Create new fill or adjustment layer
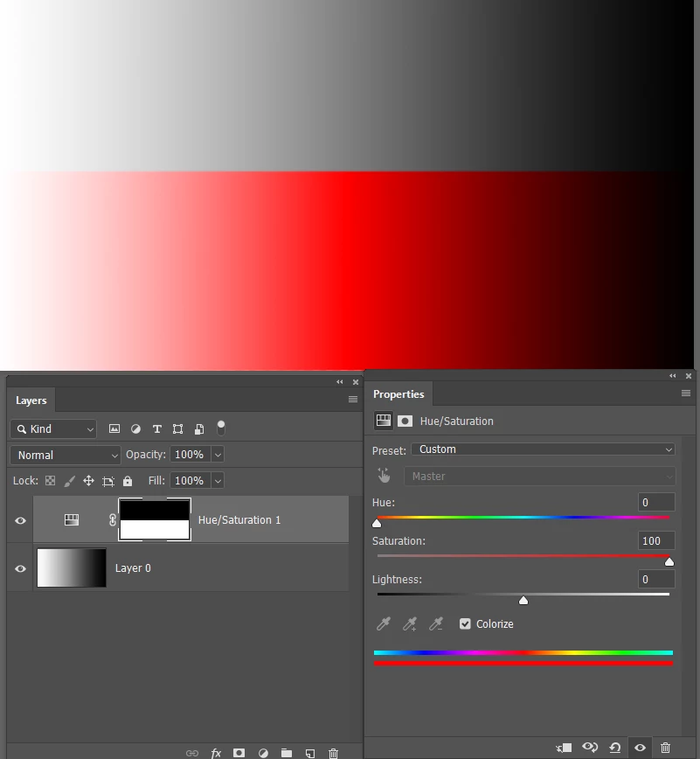The width and height of the screenshot is (700, 759). (263, 753)
